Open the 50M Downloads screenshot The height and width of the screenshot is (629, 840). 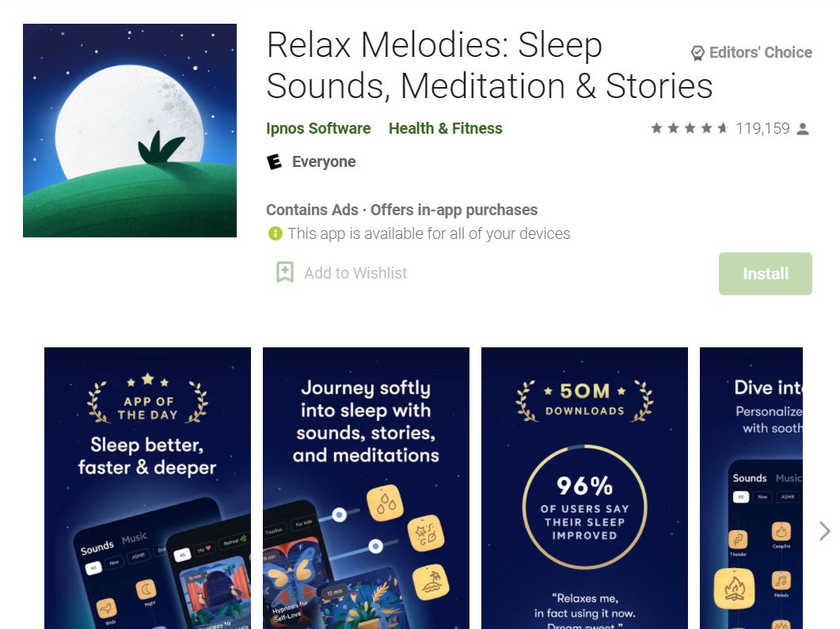tap(584, 488)
